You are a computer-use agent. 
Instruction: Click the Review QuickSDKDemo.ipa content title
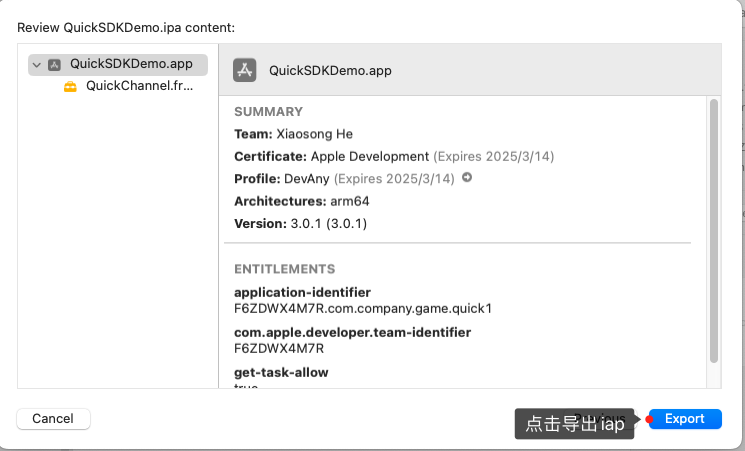coord(126,28)
